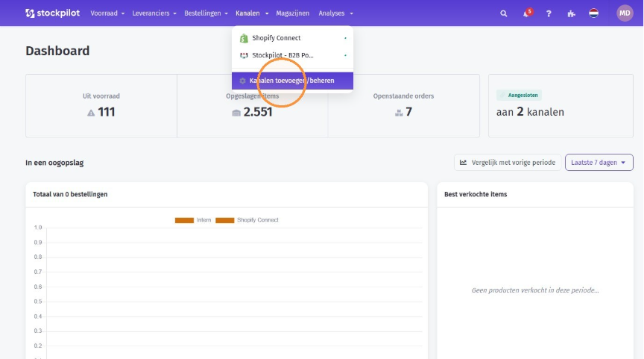Screen dimensions: 644x359
Task: Click the green status dot of Stockpilot B2B
Action: tap(345, 55)
